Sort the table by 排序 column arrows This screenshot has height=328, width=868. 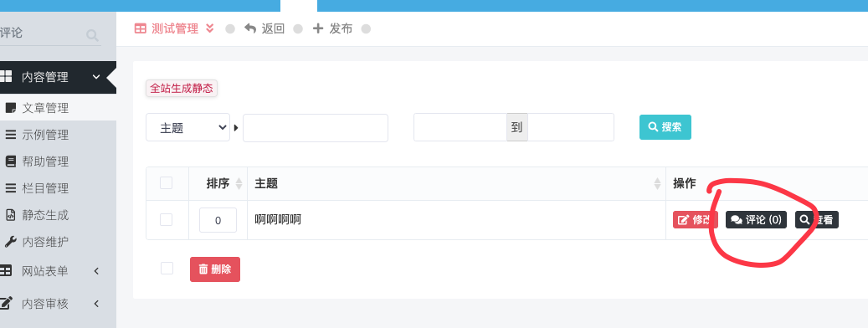[x=239, y=183]
